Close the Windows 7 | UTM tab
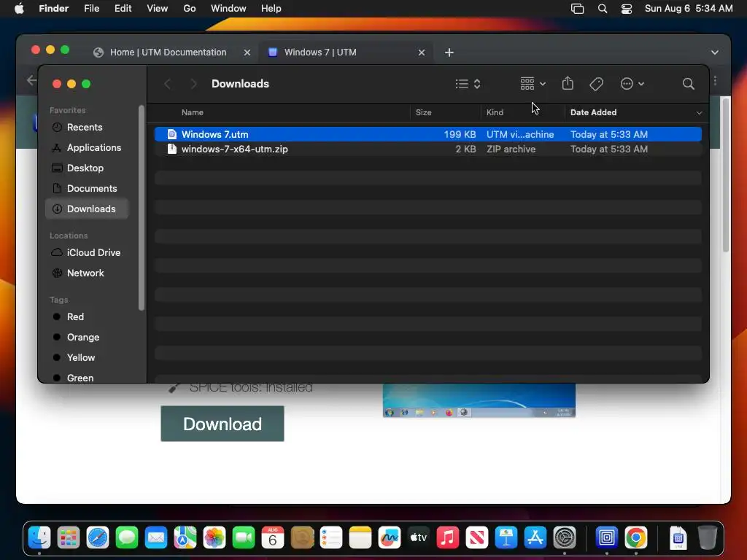Screen dimensions: 747x560 422,52
